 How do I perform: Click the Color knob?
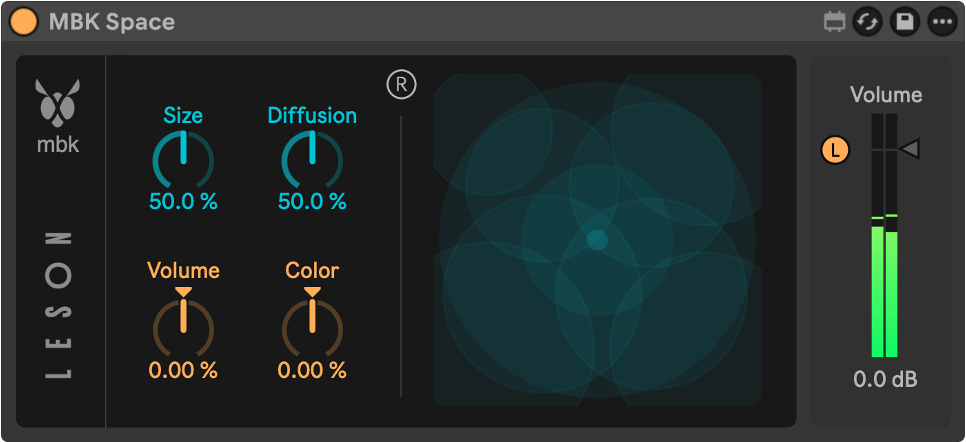pyautogui.click(x=312, y=325)
